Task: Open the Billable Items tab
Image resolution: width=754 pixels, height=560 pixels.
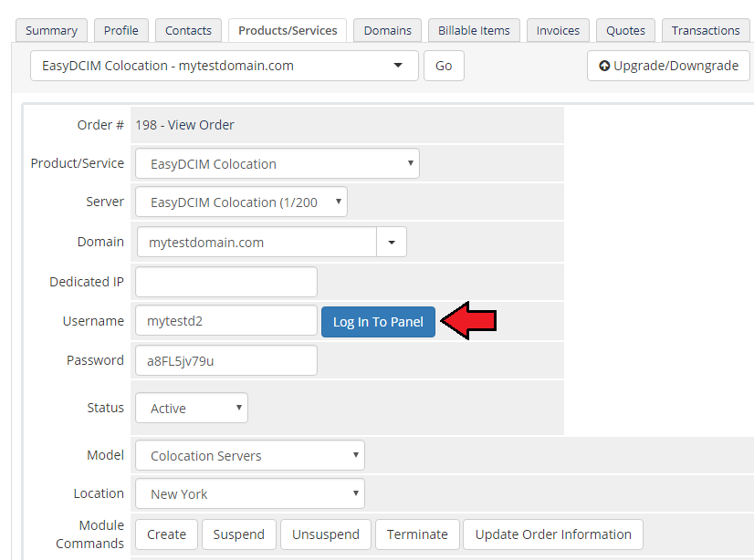Action: click(x=474, y=30)
